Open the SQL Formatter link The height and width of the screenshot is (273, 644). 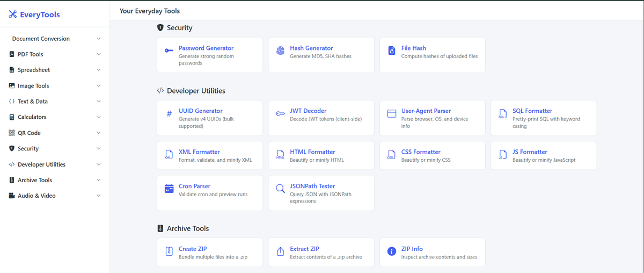[532, 111]
